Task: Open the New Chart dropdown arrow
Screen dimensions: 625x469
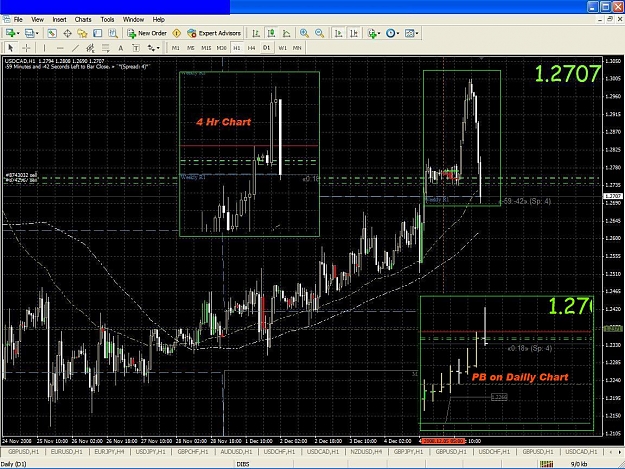Action: [18, 33]
